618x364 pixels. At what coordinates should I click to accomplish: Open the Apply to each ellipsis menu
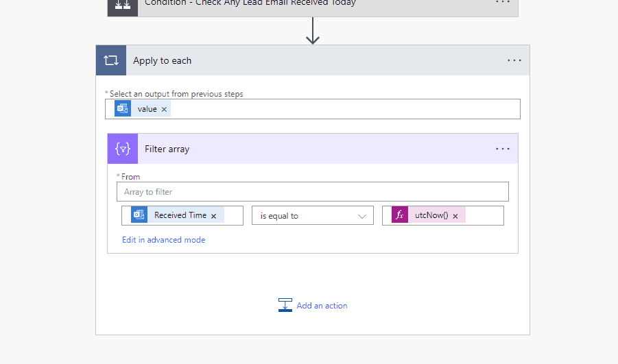click(x=514, y=60)
